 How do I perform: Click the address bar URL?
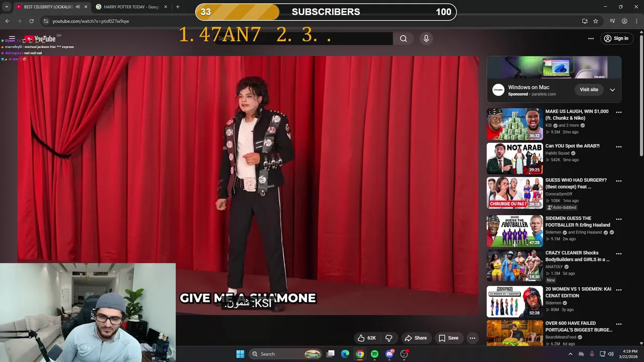click(x=91, y=21)
